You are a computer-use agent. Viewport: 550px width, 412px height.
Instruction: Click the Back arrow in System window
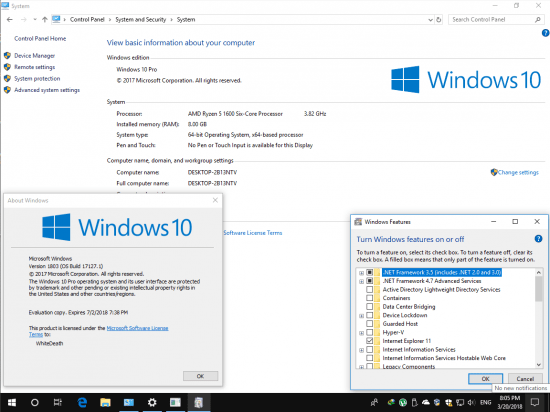tap(9, 20)
